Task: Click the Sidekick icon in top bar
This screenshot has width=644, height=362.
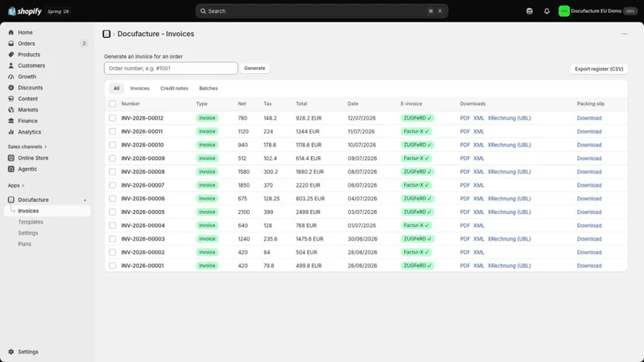Action: tap(530, 11)
